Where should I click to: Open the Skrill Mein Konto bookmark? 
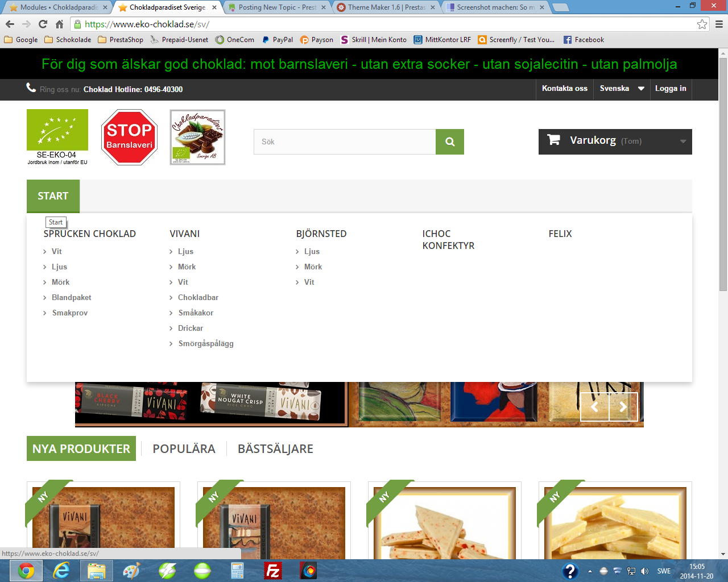(x=373, y=40)
